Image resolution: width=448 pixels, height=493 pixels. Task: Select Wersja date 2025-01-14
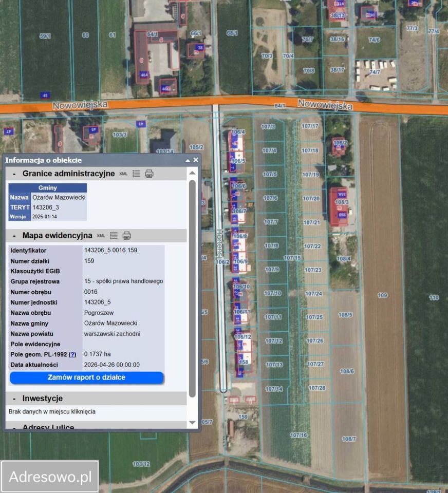pyautogui.click(x=45, y=217)
